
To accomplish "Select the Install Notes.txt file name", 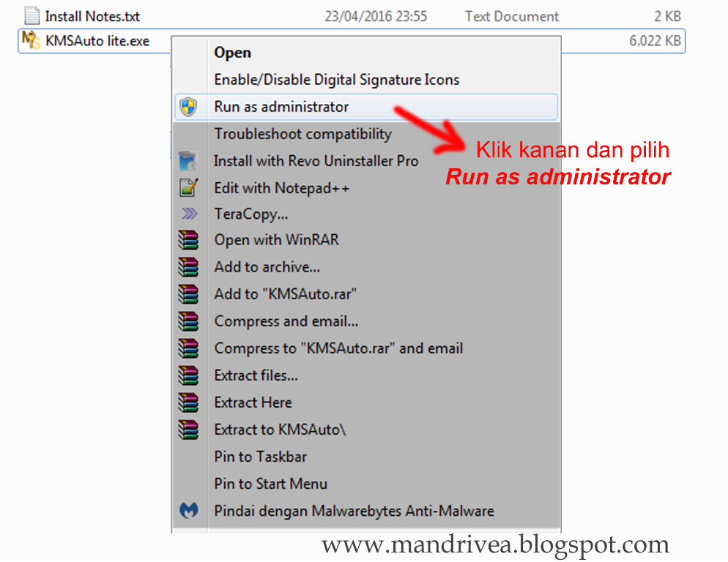I will 92,17.
